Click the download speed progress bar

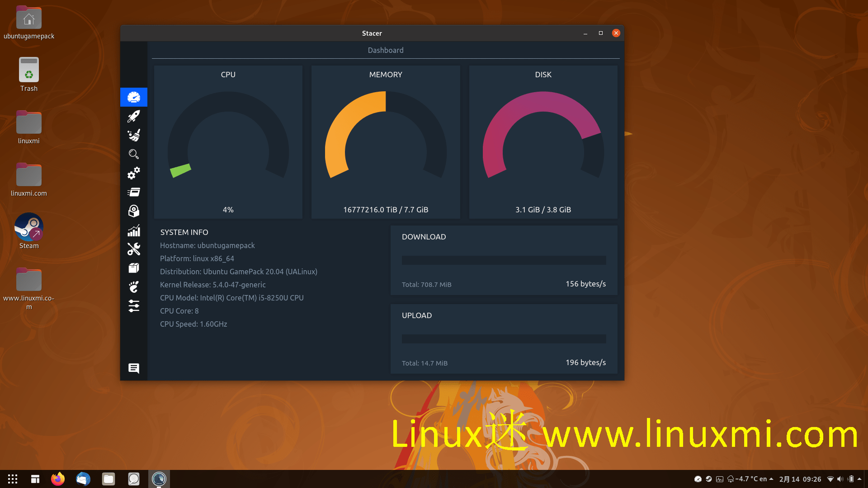point(504,260)
